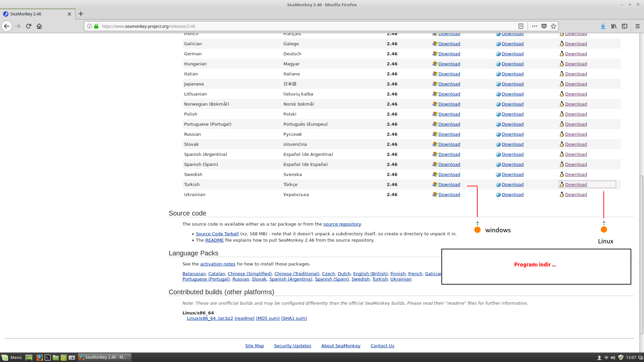Click the volume icon in system tray
This screenshot has height=362, width=644.
click(613, 358)
